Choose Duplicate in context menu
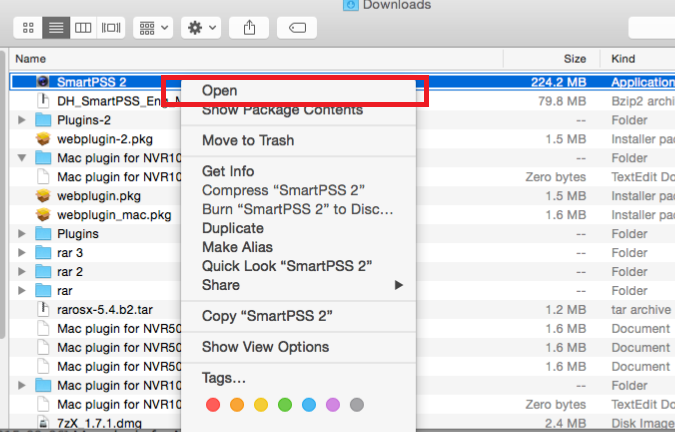This screenshot has height=432, width=675. pyautogui.click(x=298, y=228)
